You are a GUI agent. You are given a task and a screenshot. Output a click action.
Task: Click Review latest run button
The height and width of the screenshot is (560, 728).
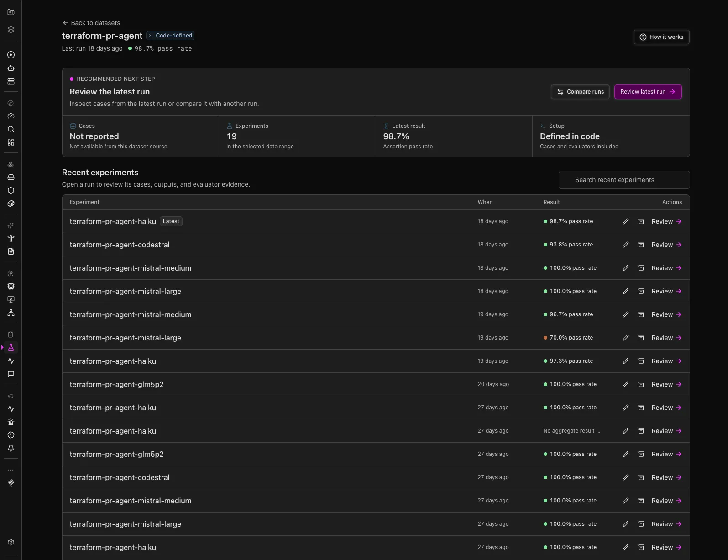pos(648,92)
